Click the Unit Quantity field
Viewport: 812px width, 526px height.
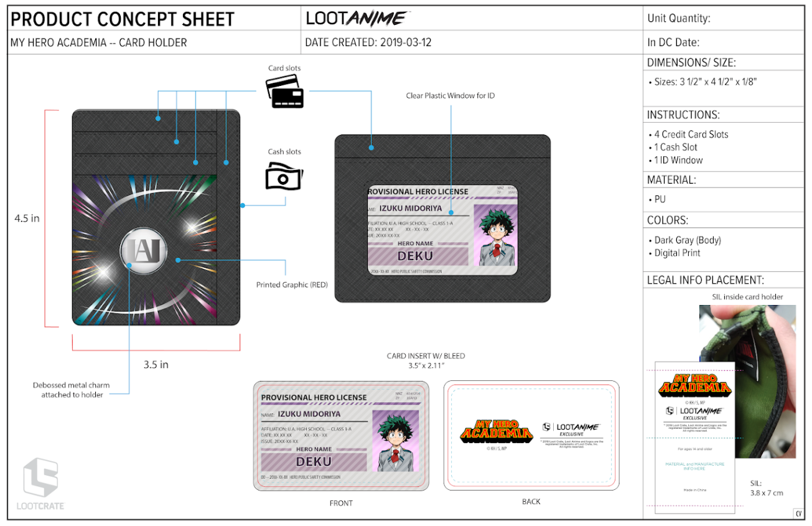pyautogui.click(x=724, y=19)
